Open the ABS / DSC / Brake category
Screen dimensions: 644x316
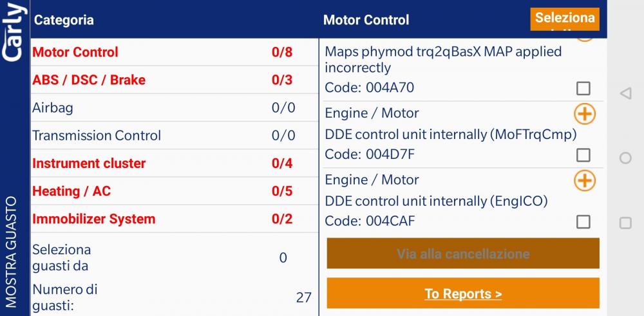(175, 80)
